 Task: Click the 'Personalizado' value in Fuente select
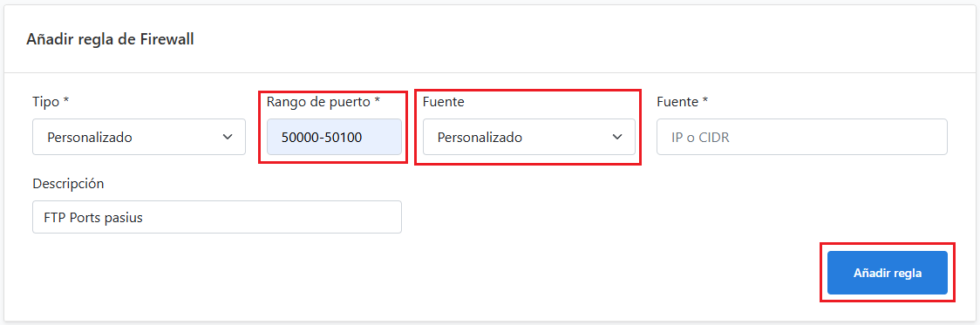(480, 138)
